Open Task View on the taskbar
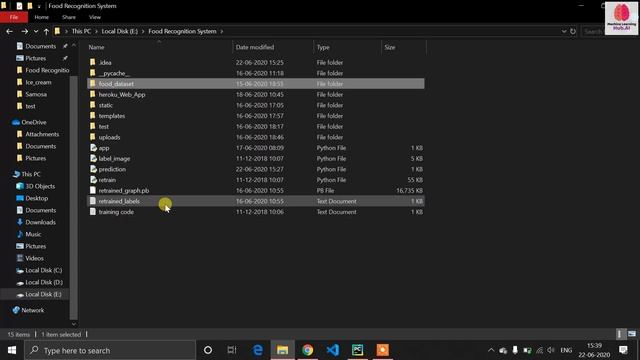 click(232, 350)
